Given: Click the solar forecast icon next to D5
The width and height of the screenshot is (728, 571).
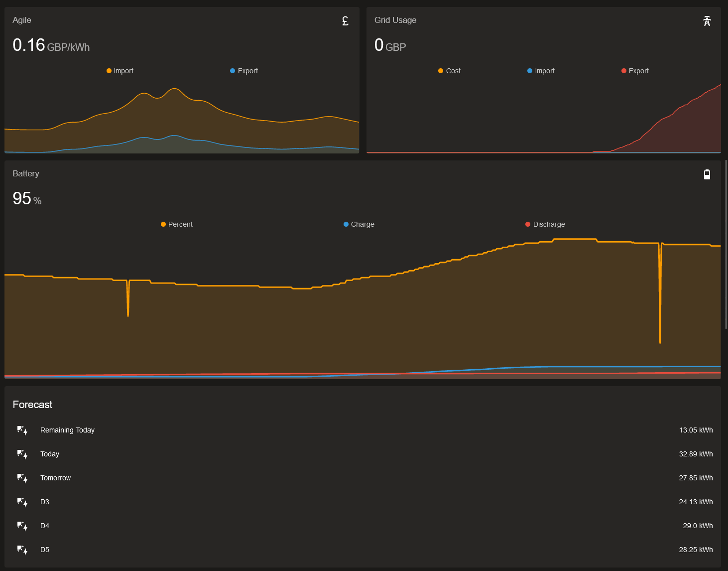Looking at the screenshot, I should pyautogui.click(x=22, y=550).
